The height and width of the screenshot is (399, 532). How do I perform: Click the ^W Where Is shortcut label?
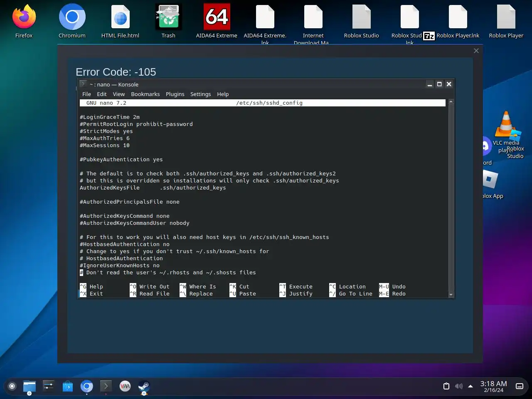[x=198, y=286]
